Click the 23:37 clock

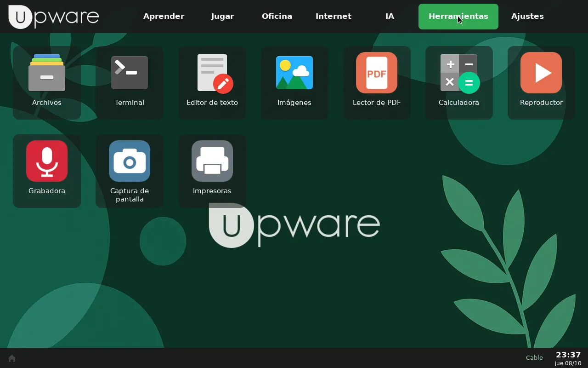[568, 355]
